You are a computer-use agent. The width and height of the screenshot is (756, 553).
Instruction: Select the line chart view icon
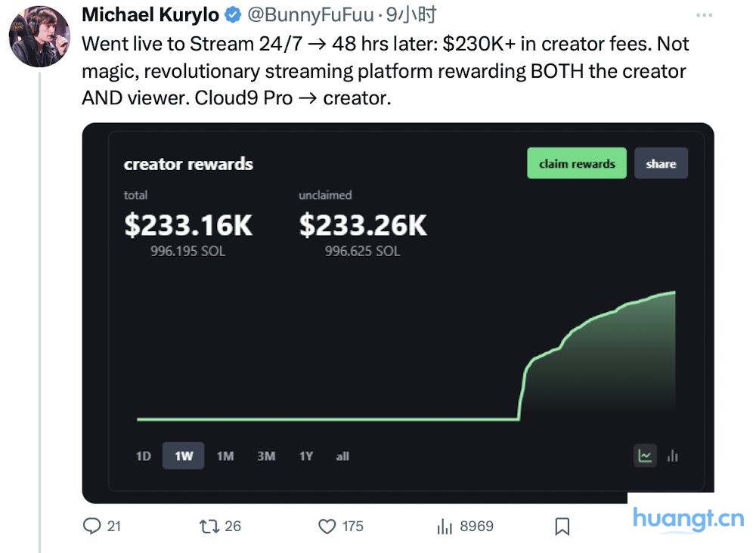(644, 456)
